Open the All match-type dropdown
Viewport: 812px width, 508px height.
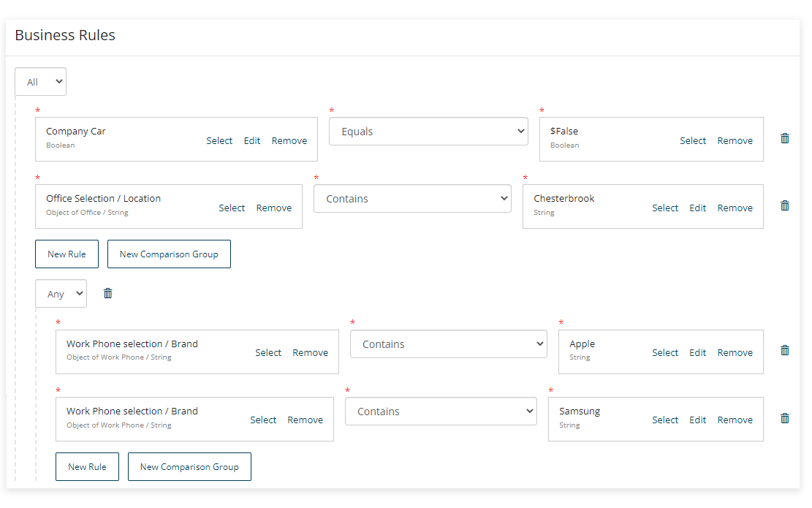tap(40, 81)
